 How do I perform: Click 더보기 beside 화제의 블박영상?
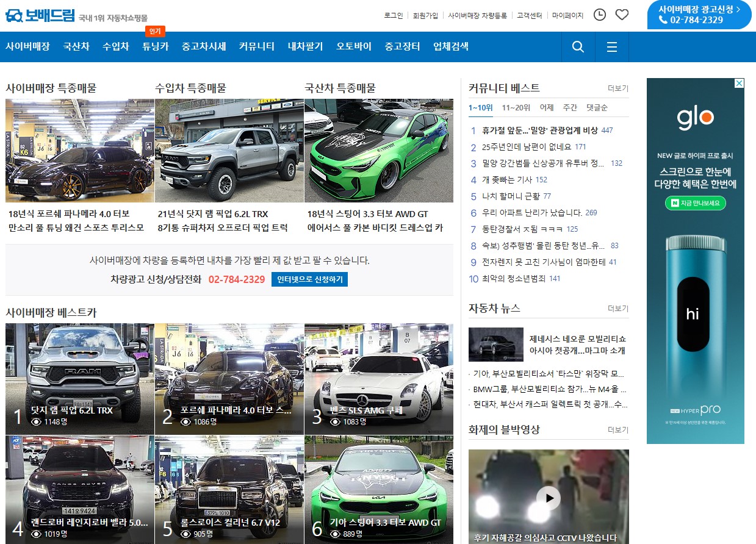[618, 430]
